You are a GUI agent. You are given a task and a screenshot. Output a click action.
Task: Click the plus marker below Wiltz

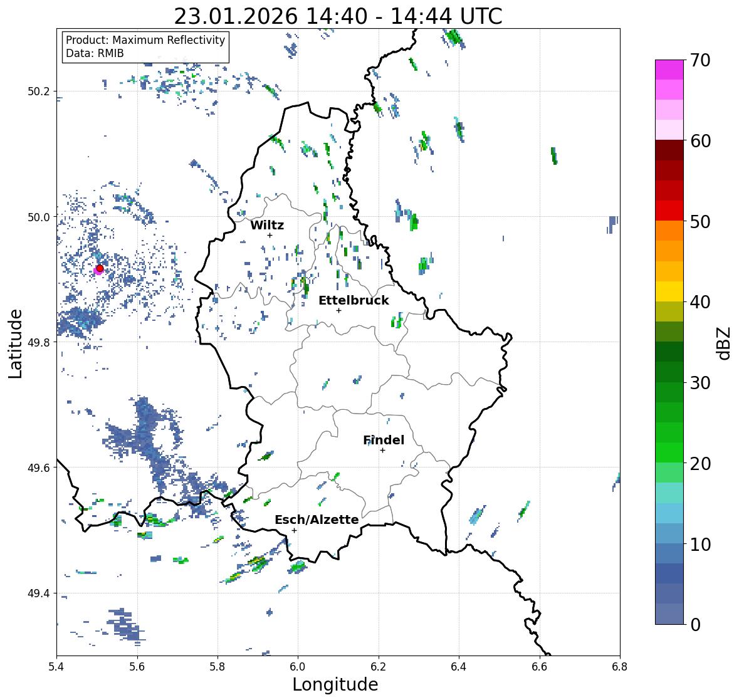click(270, 235)
